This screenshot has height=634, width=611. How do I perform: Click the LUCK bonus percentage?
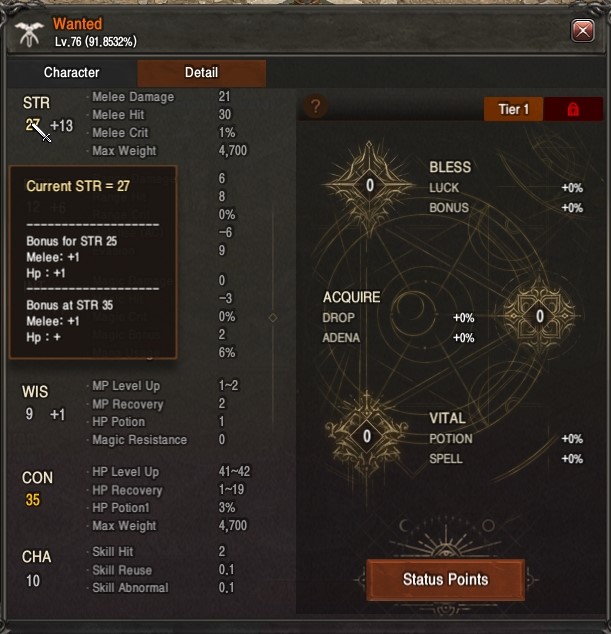[x=572, y=188]
